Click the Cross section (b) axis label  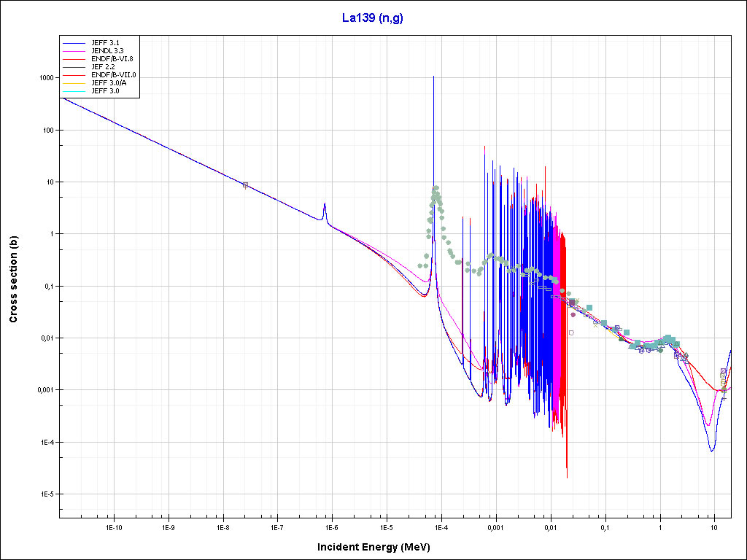[13, 276]
